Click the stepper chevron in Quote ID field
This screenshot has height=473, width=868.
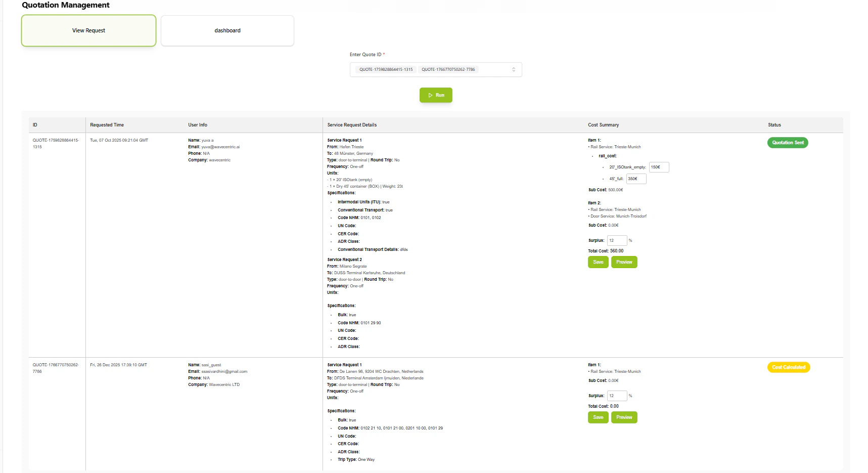(x=514, y=69)
